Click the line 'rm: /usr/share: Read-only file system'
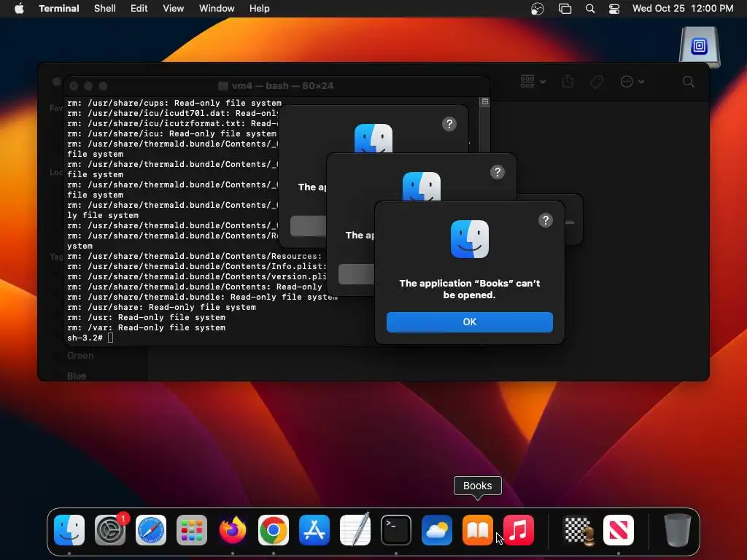747x560 pixels. (161, 307)
